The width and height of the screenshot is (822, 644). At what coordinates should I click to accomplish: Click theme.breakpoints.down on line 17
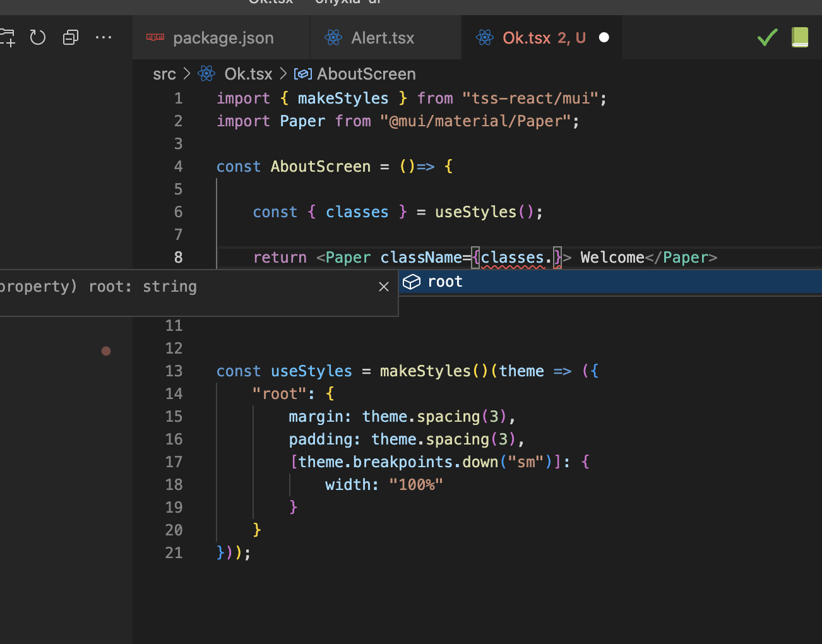[398, 462]
